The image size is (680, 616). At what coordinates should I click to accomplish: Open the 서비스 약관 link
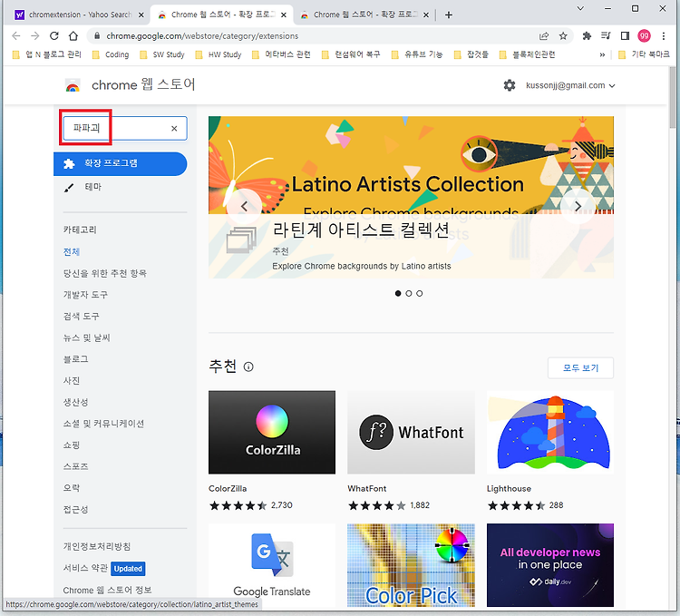pos(85,568)
